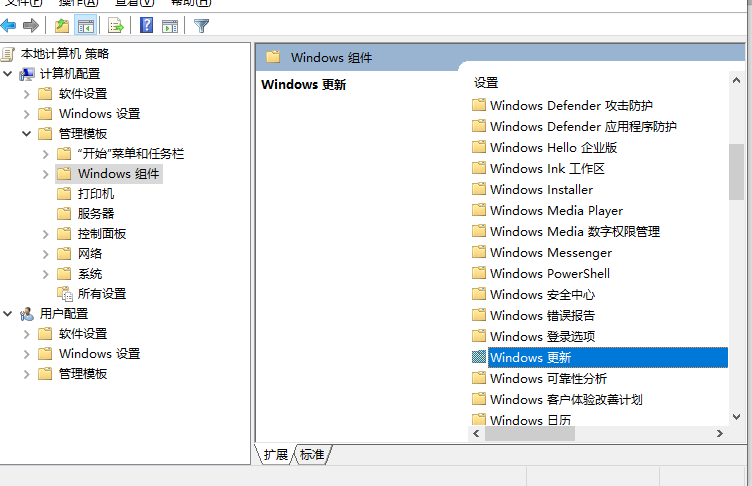Toggle the show/hide console tree icon
Image resolution: width=752 pixels, height=486 pixels.
pyautogui.click(x=86, y=26)
